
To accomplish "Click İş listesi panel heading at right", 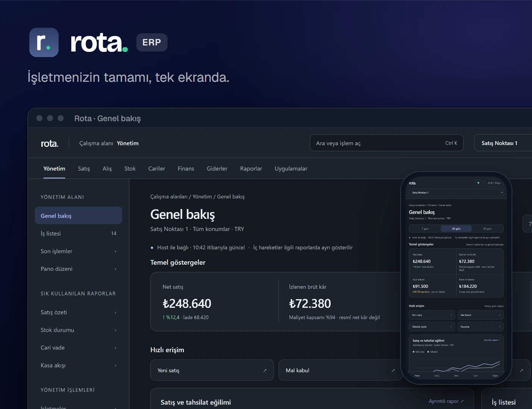I will pos(504,402).
